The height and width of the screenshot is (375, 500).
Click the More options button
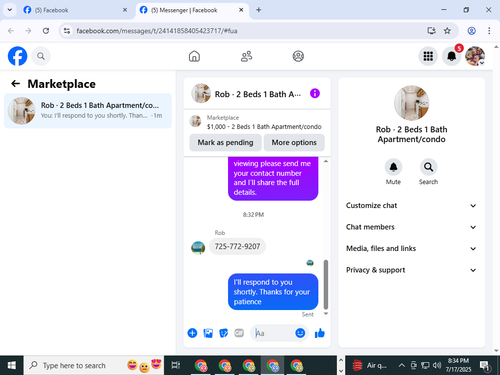[294, 143]
